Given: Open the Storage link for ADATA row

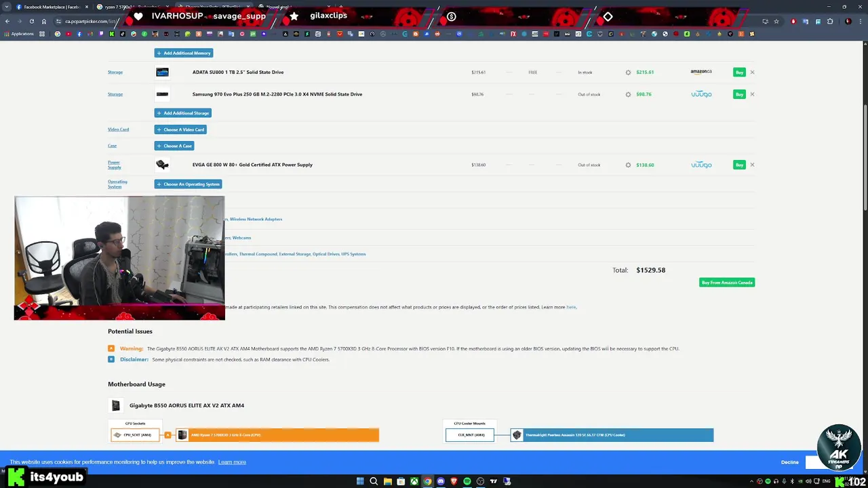Looking at the screenshot, I should point(115,72).
